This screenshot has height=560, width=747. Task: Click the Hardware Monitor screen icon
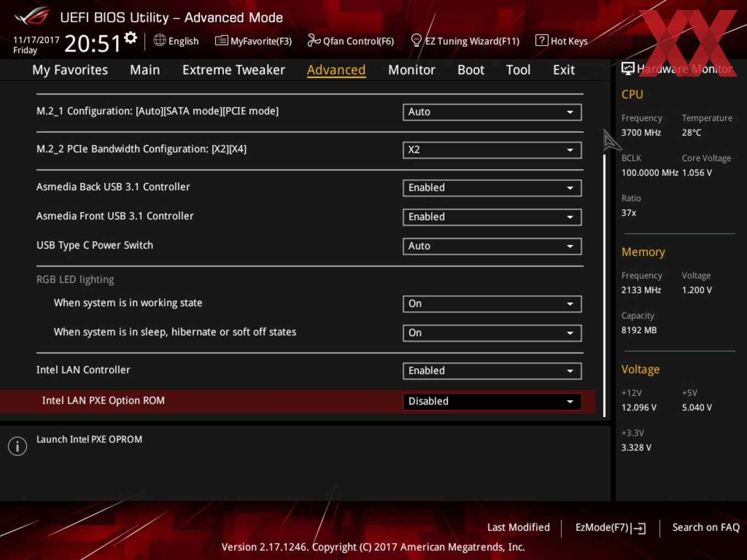(627, 69)
